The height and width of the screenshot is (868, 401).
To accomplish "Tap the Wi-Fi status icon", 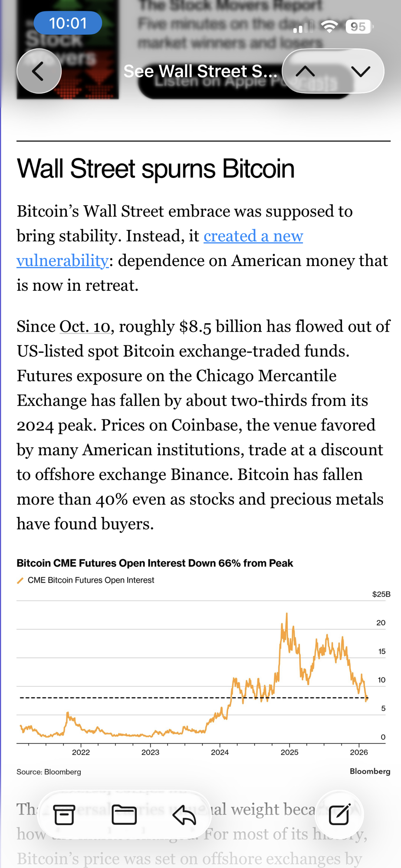I will pyautogui.click(x=329, y=26).
